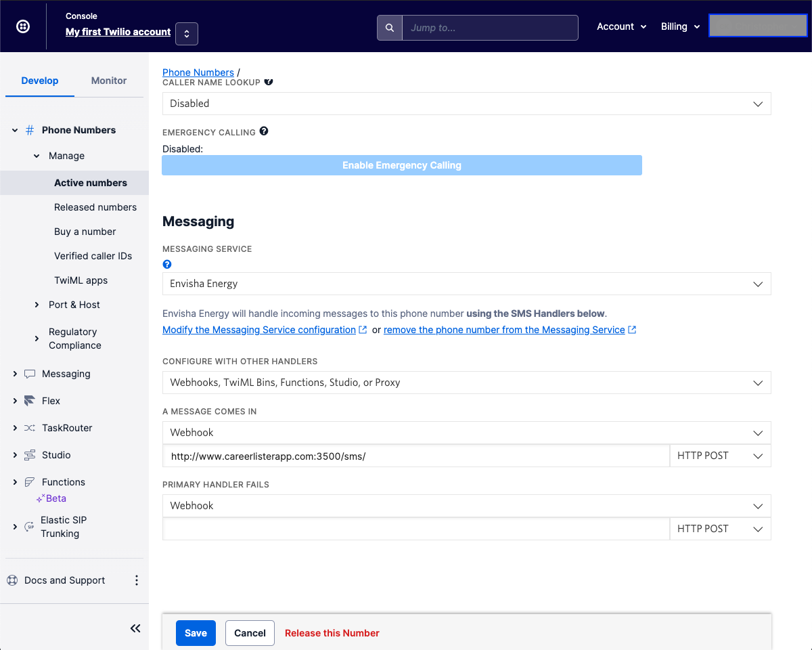Click the Studio flow icon
The height and width of the screenshot is (650, 812).
(x=30, y=455)
